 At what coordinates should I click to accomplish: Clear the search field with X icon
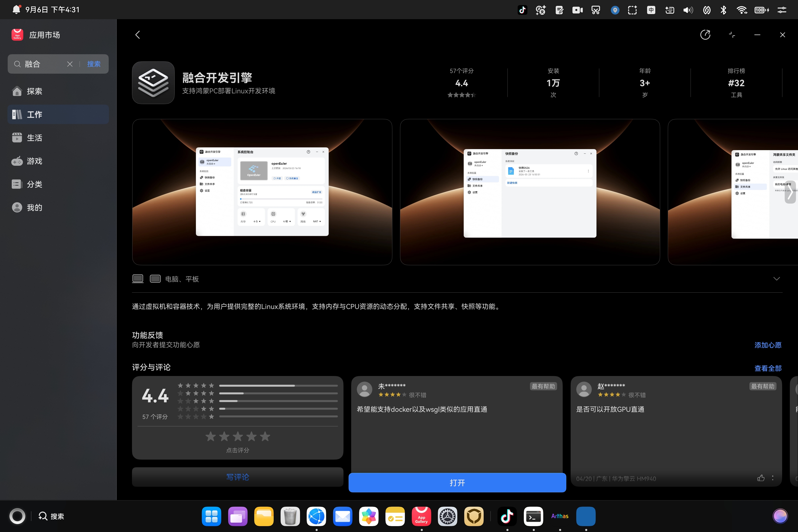coord(70,64)
